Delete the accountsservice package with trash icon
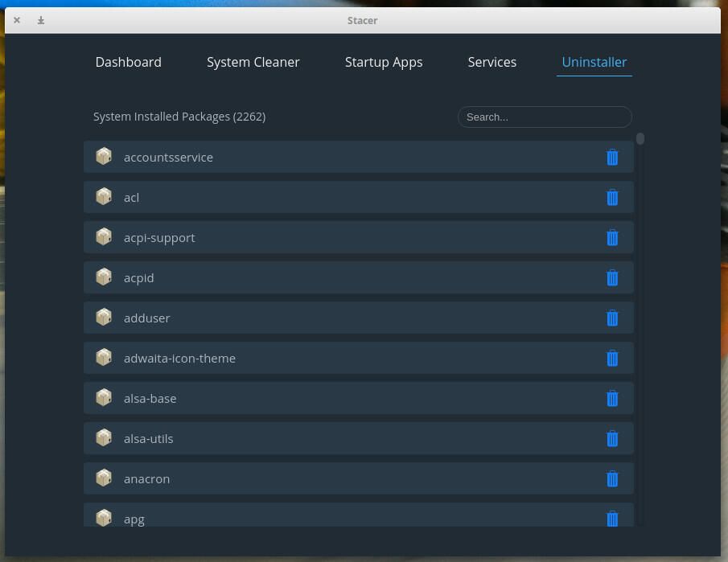This screenshot has width=728, height=562. pos(612,158)
